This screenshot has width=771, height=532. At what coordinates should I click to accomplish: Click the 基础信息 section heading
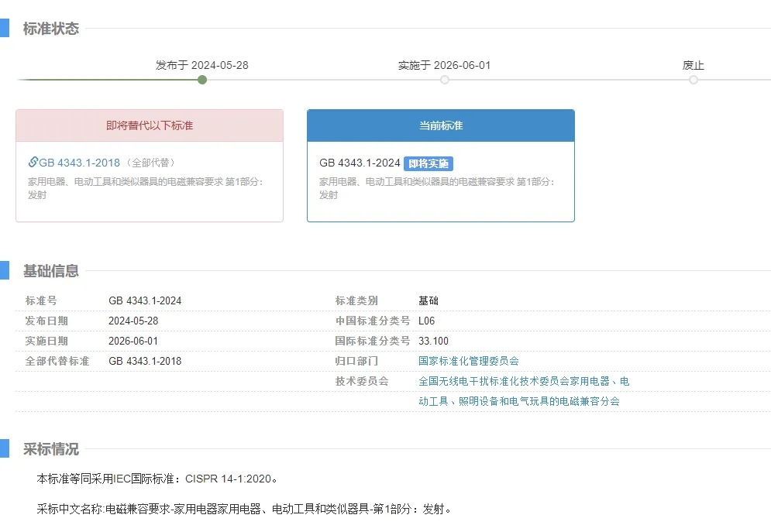click(x=51, y=271)
